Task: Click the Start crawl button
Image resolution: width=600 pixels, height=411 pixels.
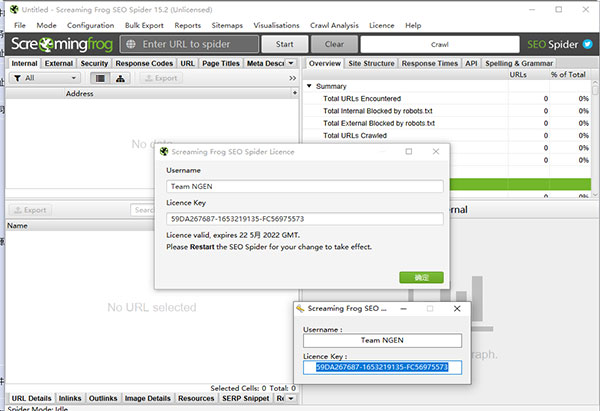Action: pos(285,44)
